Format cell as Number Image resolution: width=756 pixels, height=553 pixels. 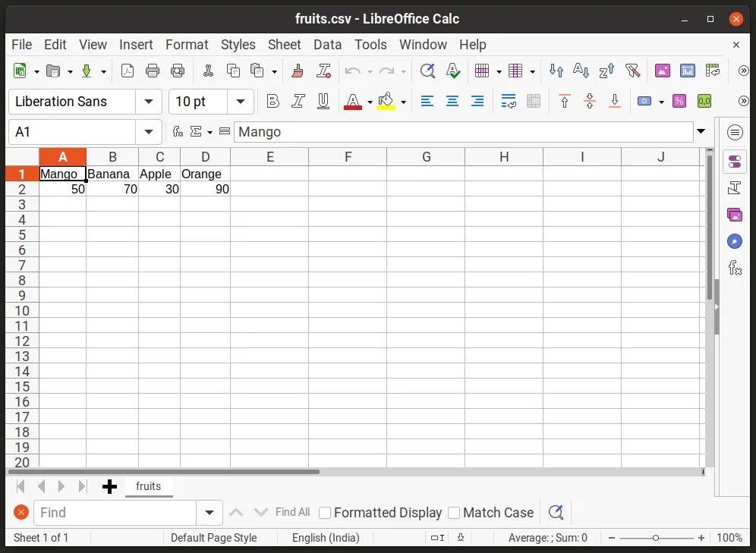[x=704, y=101]
